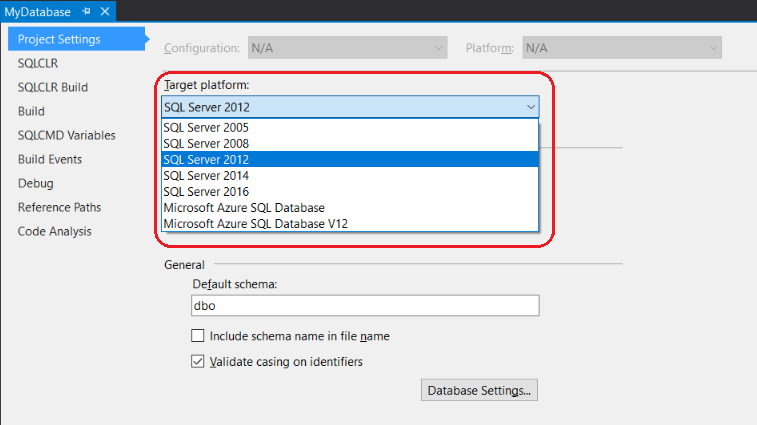Click the Database Settings button

point(480,390)
